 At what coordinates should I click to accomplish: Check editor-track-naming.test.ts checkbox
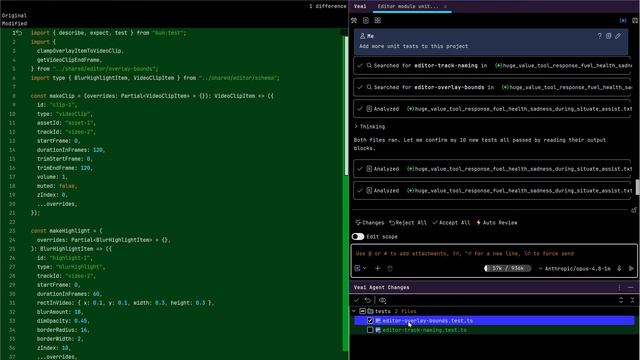pos(370,330)
